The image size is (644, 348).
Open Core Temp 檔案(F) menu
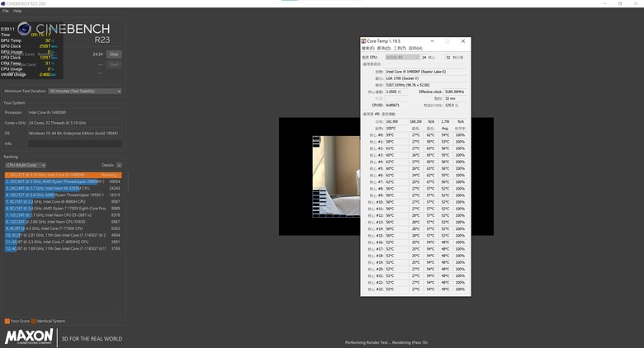[x=368, y=49]
